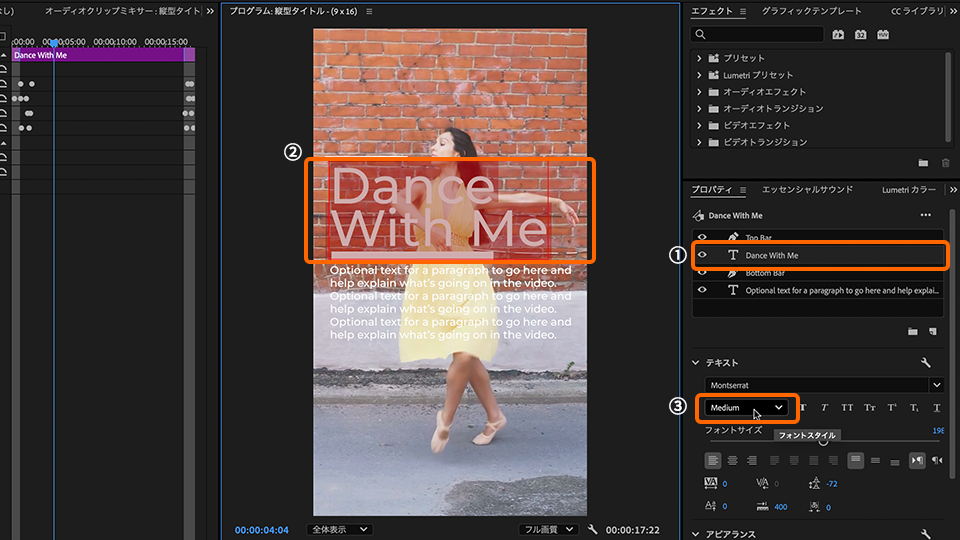The image size is (960, 540).
Task: Toggle faux italic style
Action: (x=825, y=408)
